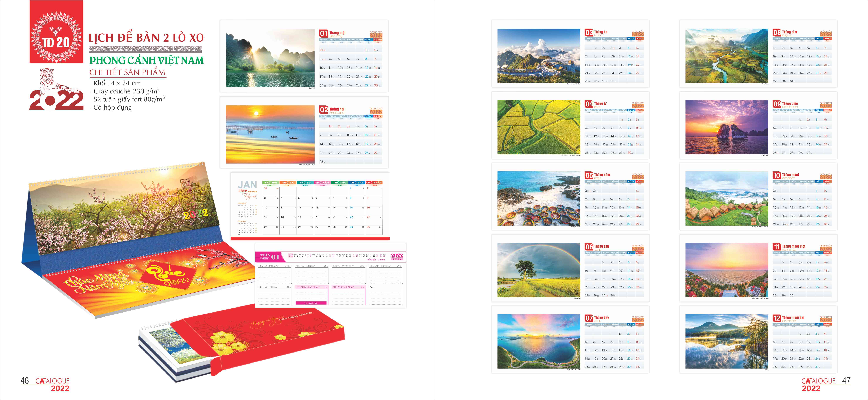The height and width of the screenshot is (400, 868).
Task: Click the "12 Tháng mười hai" month label
Action: pos(789,318)
